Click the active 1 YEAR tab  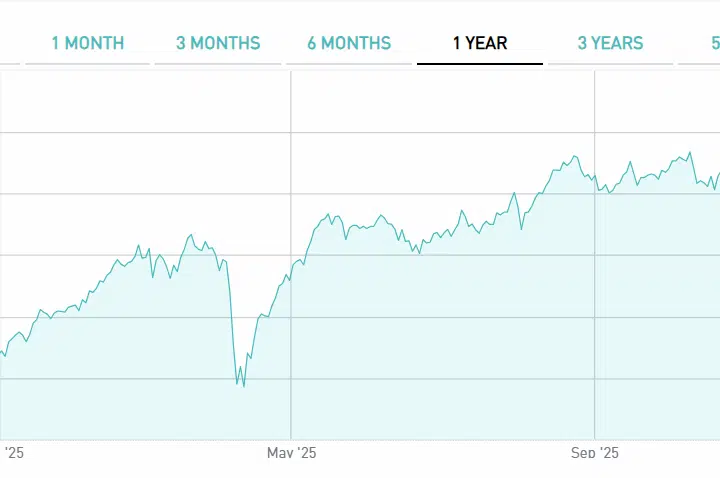pos(480,43)
